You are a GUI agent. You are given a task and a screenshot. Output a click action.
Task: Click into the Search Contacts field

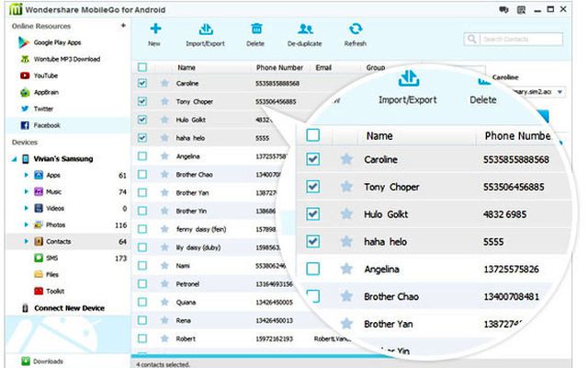click(x=521, y=39)
